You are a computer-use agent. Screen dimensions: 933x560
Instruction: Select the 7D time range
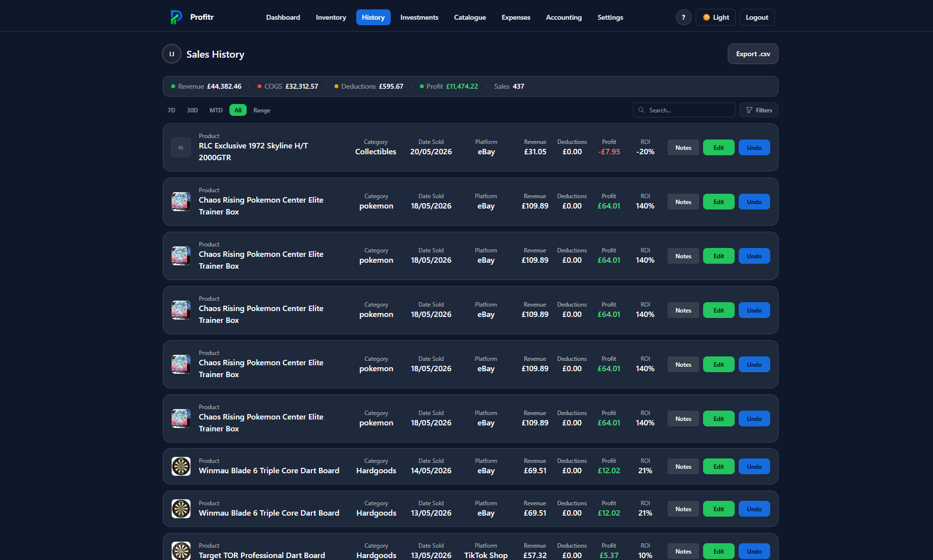point(171,110)
